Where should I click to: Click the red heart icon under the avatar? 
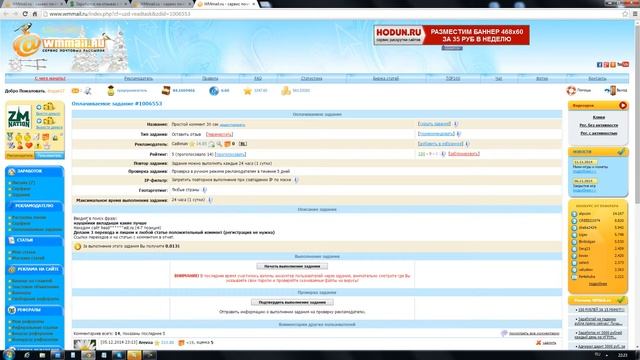[29, 146]
